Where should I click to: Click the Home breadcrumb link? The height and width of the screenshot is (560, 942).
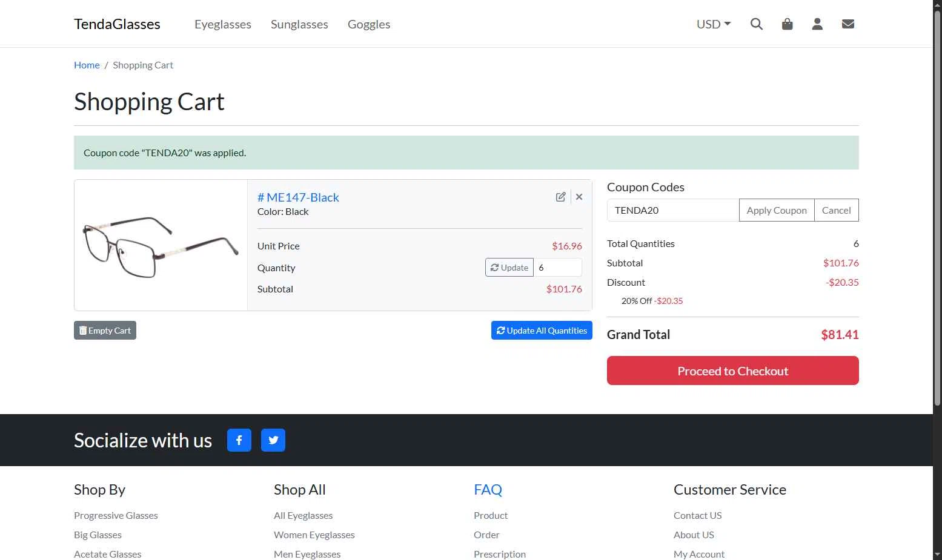coord(87,65)
